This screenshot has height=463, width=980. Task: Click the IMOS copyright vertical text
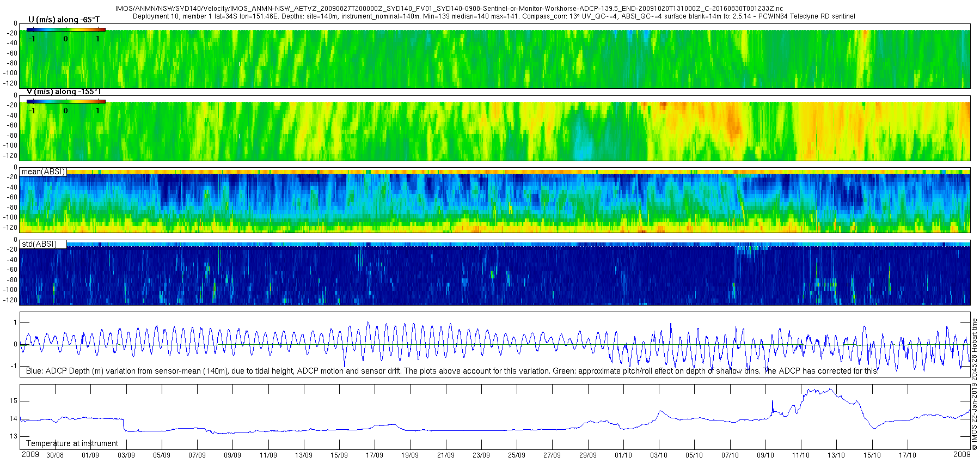coord(975,384)
